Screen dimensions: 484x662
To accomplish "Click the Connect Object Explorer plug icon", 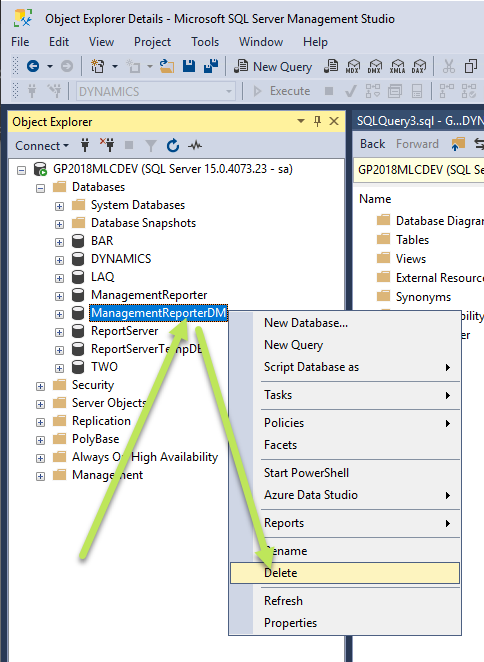I will [x=85, y=145].
